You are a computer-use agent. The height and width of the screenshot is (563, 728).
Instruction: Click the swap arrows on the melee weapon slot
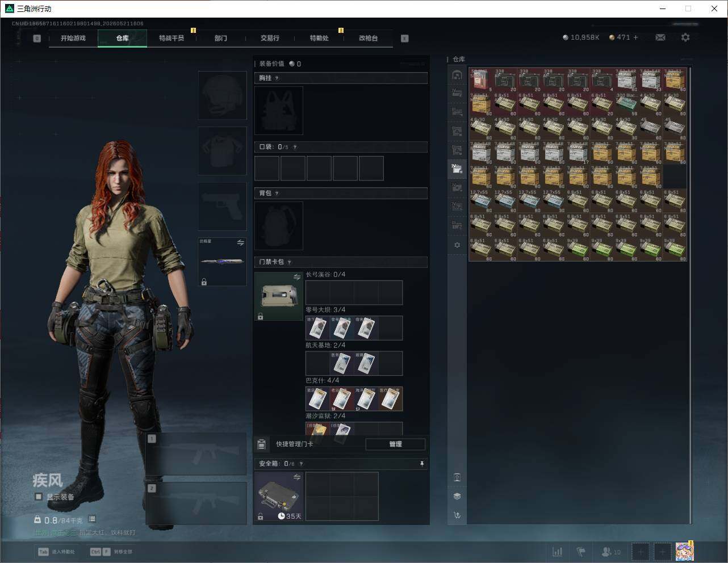coord(241,243)
